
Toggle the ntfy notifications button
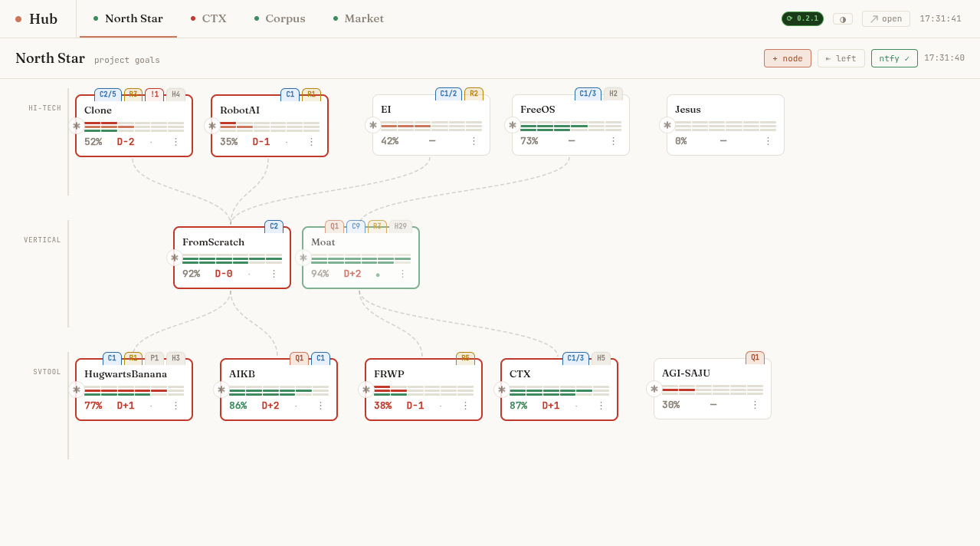[894, 58]
